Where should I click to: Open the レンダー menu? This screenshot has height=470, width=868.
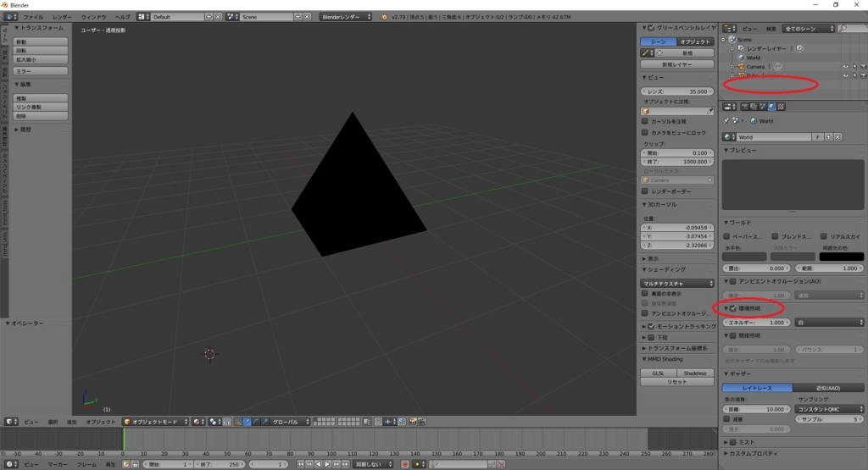pyautogui.click(x=62, y=17)
